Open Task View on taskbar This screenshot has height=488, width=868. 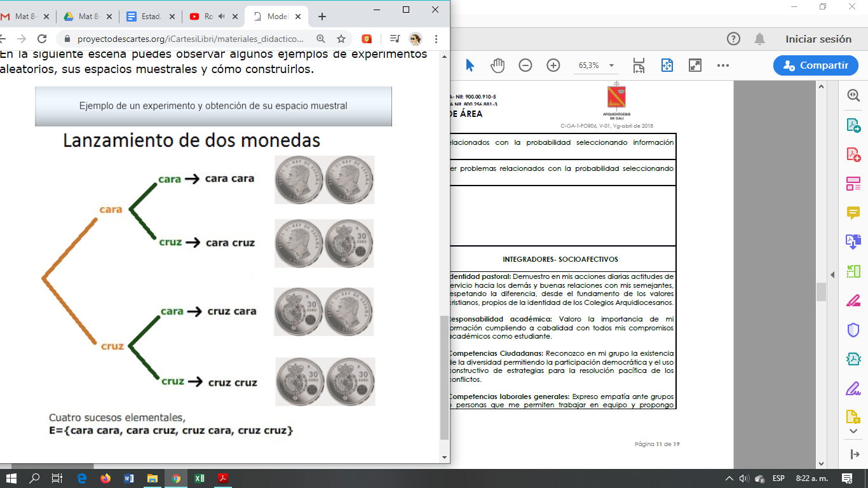[57, 478]
